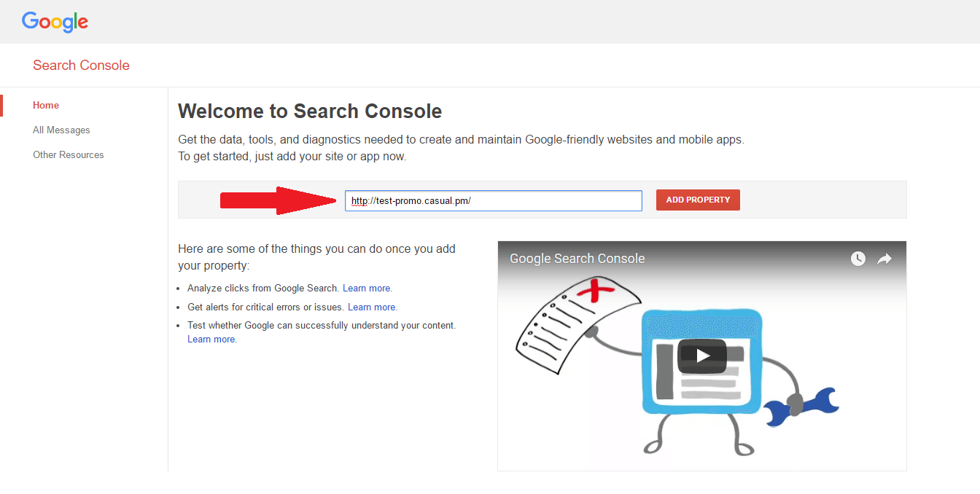The height and width of the screenshot is (494, 980).
Task: Open Learn more about content understanding test
Action: (x=211, y=339)
